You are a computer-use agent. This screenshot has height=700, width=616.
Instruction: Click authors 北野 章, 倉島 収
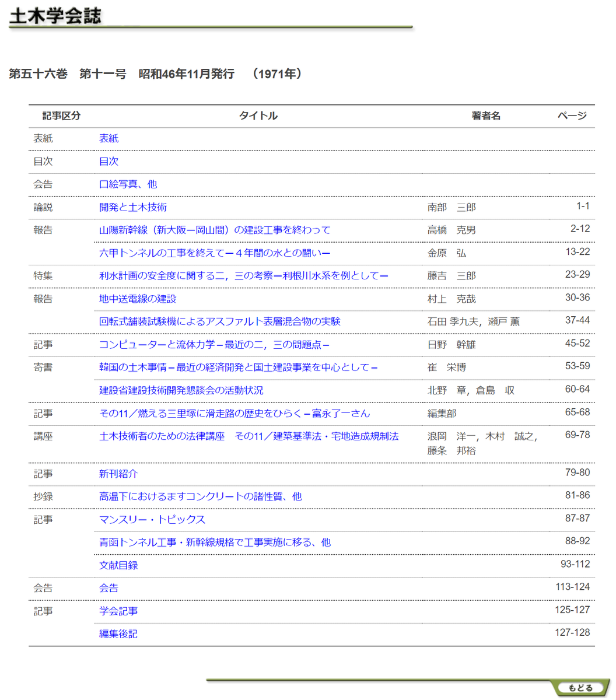(471, 390)
